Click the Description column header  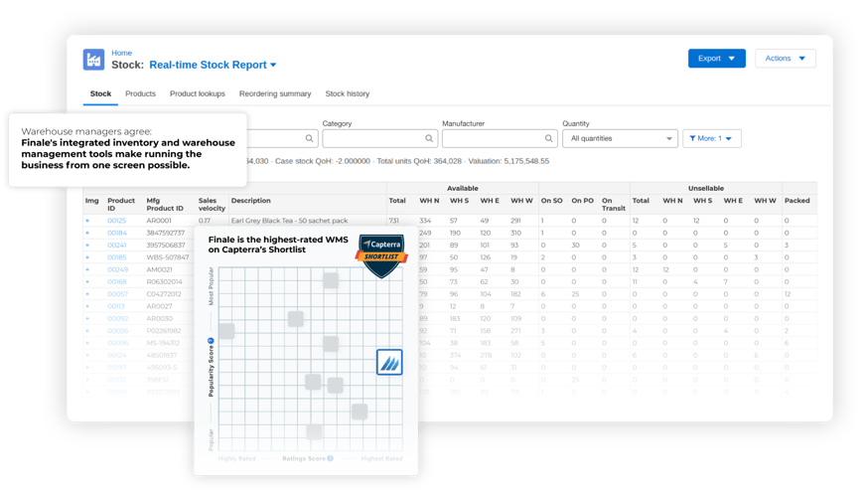[251, 201]
